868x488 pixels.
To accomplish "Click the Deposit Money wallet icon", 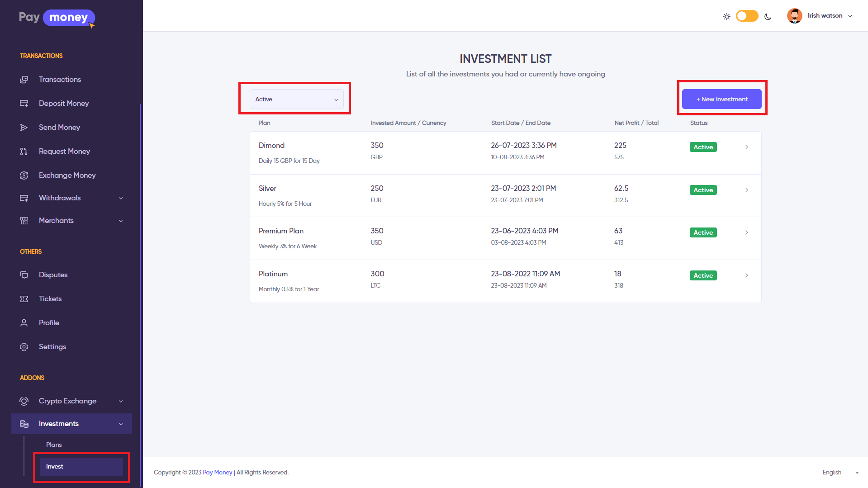I will tap(24, 104).
